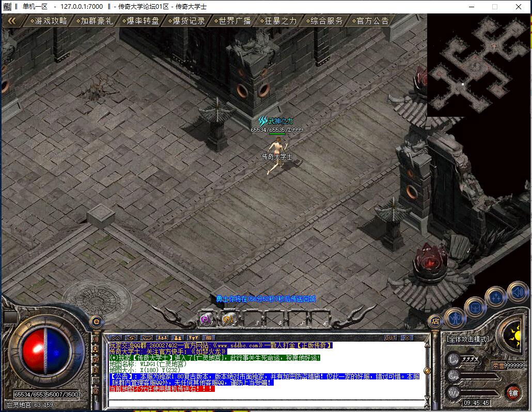This screenshot has width=532, height=412.
Task: Open the 店 shop round button
Action: tap(435, 322)
